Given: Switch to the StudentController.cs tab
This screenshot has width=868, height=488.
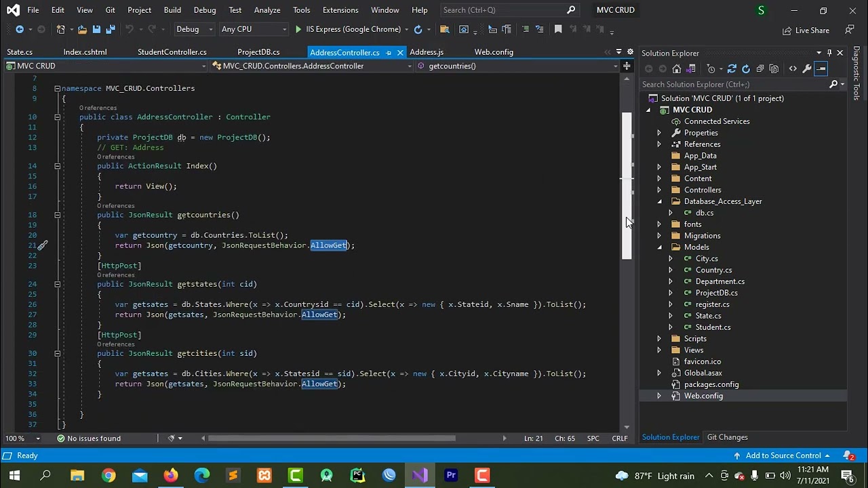Looking at the screenshot, I should pos(172,52).
